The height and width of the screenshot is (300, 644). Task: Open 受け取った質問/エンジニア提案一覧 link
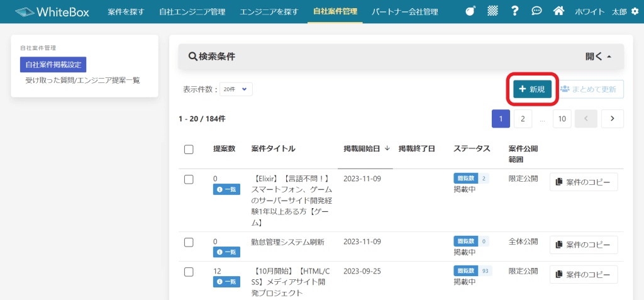[82, 81]
